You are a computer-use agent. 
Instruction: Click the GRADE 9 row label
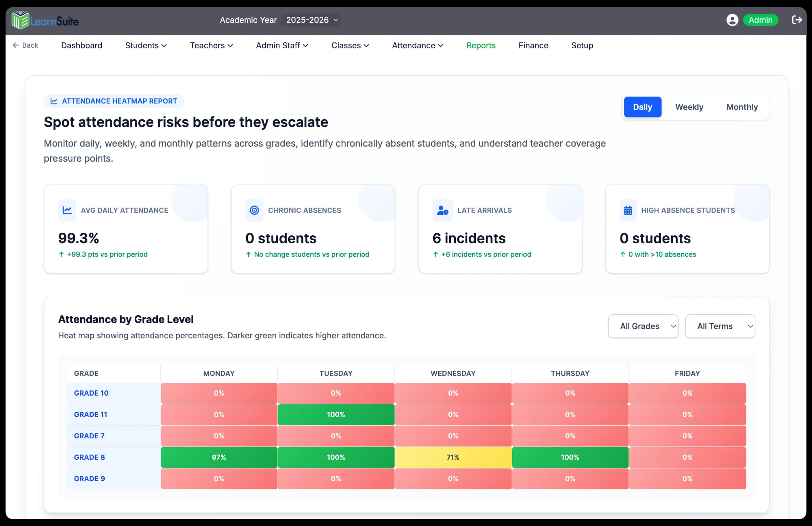89,479
